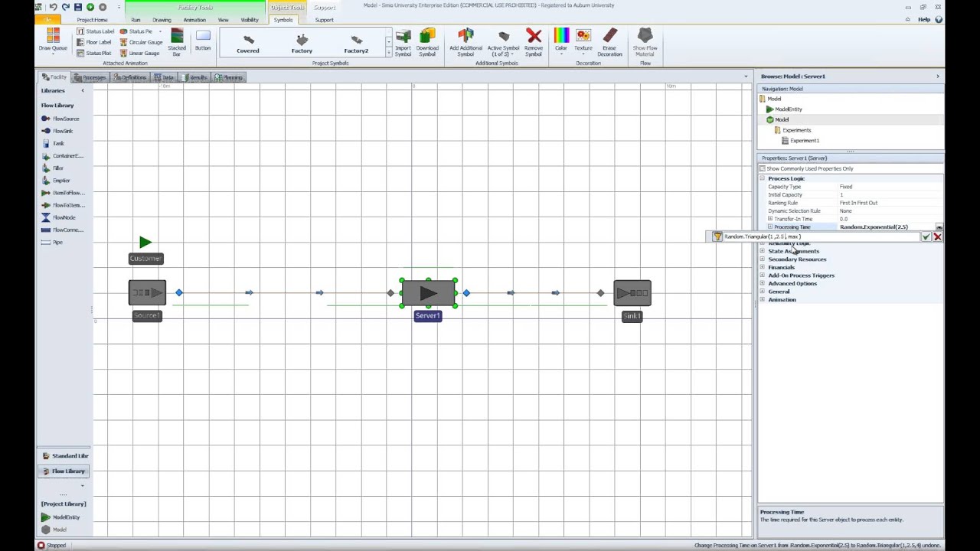Choose the Factory2 project symbol
980x551 pixels.
click(x=356, y=44)
